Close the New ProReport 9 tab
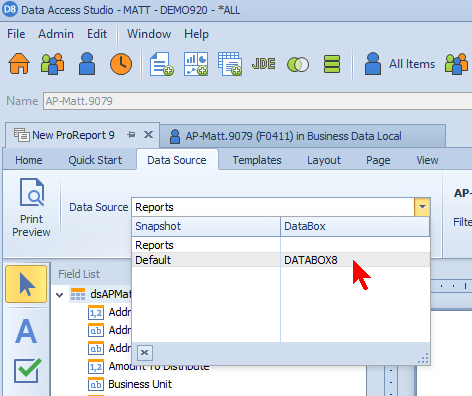The height and width of the screenshot is (396, 472). pos(148,135)
